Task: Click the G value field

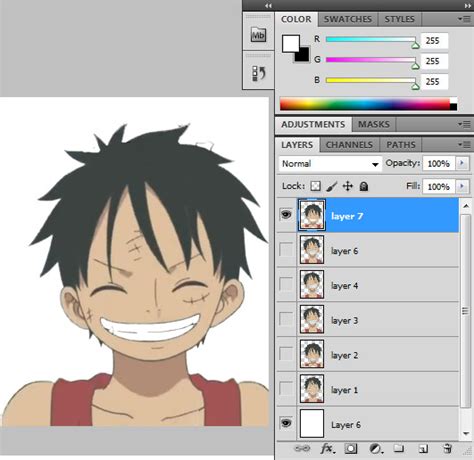Action: coord(434,61)
